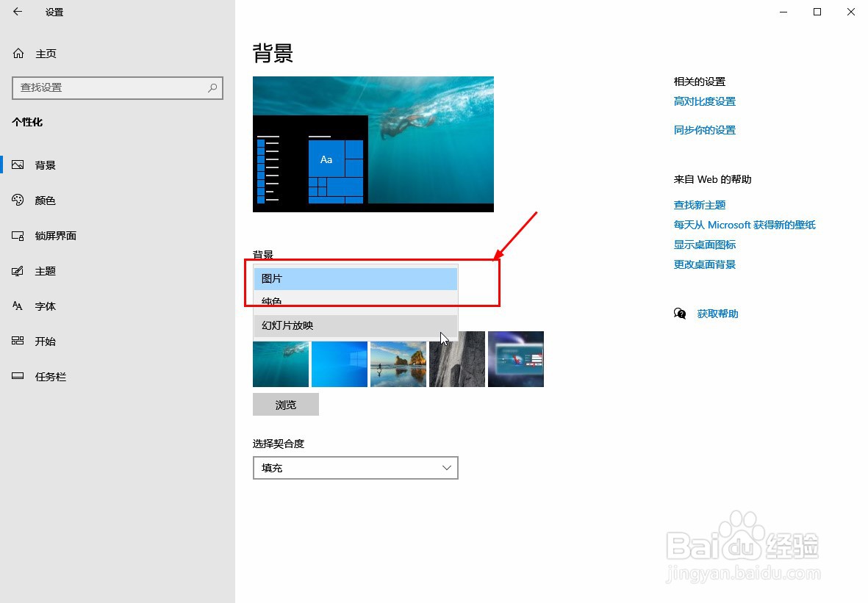Open 查找新主题 link

(x=699, y=205)
